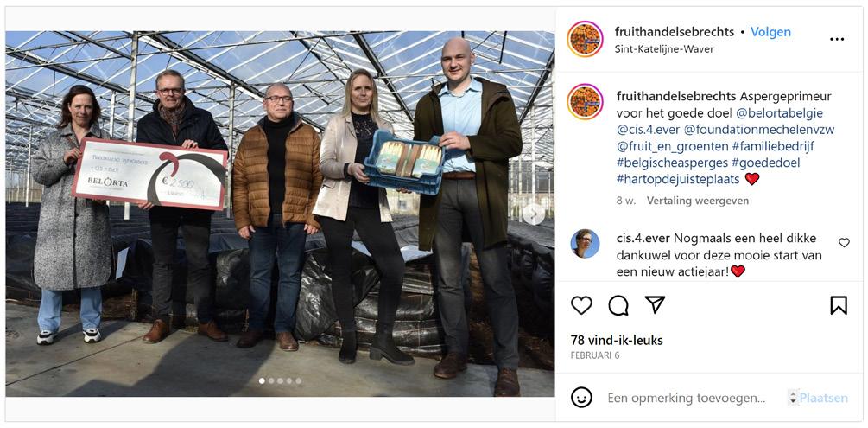Click Vertaling weergeven to translate caption

698,201
